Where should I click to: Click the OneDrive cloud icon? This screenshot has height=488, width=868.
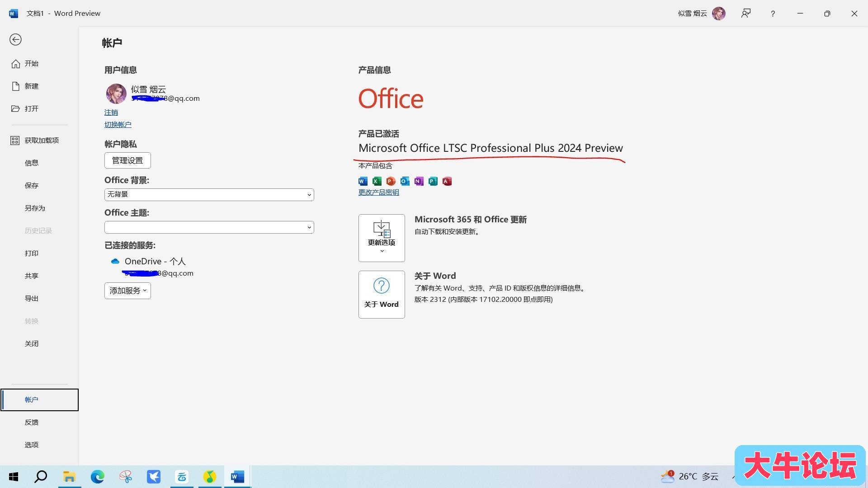coord(115,261)
